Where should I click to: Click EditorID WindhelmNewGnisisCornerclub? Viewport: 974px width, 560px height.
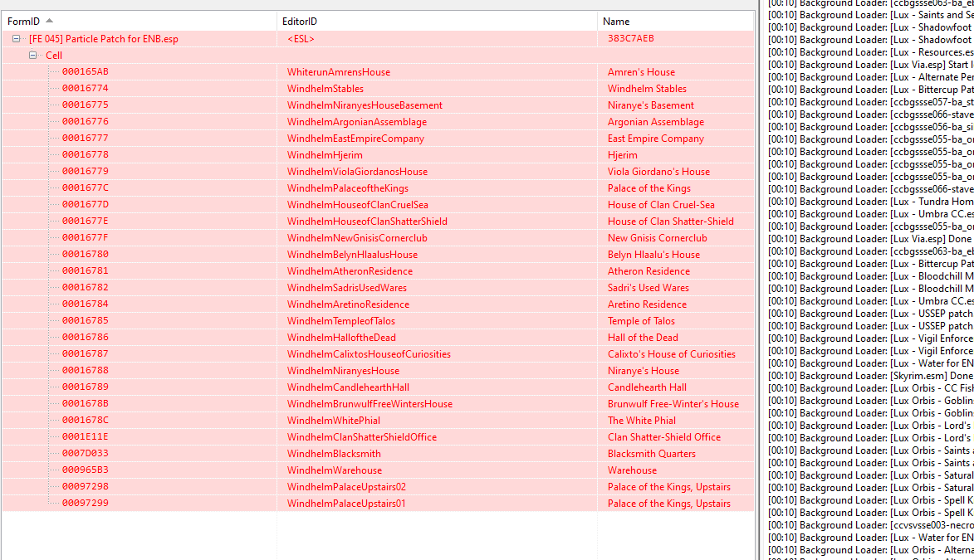(x=357, y=238)
